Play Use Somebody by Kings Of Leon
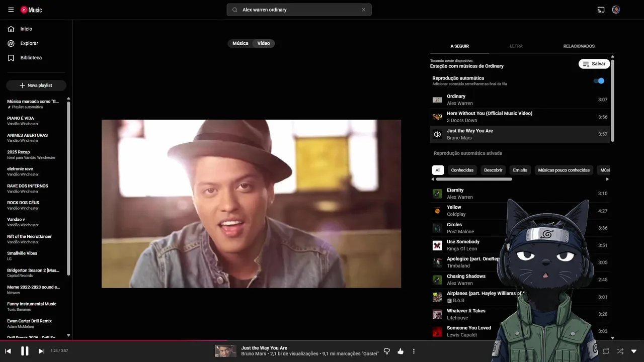644x362 pixels. click(520, 245)
